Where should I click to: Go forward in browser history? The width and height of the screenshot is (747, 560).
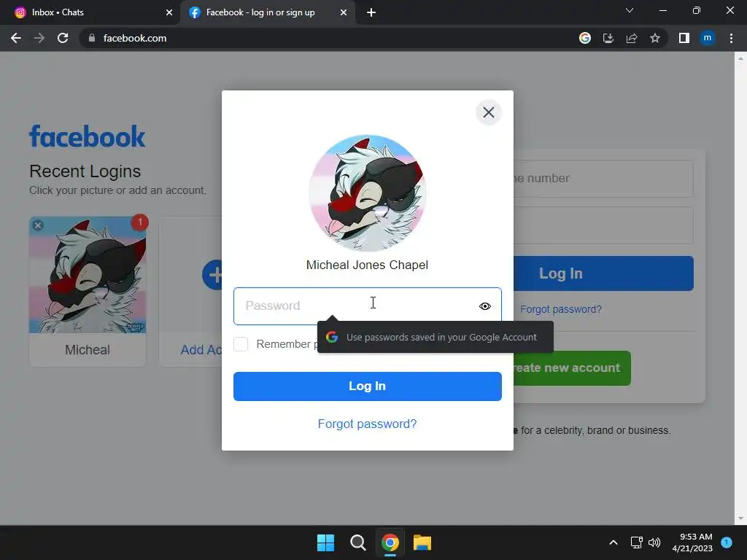tap(39, 38)
